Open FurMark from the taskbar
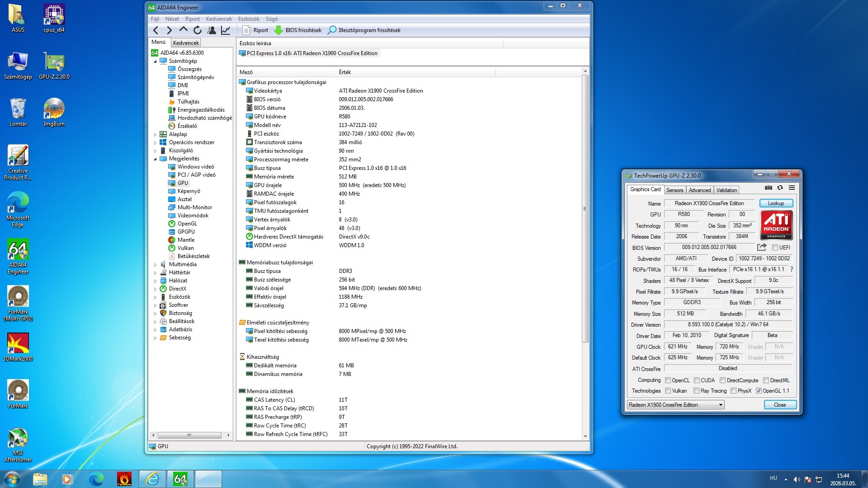Image resolution: width=868 pixels, height=488 pixels. coord(124,479)
